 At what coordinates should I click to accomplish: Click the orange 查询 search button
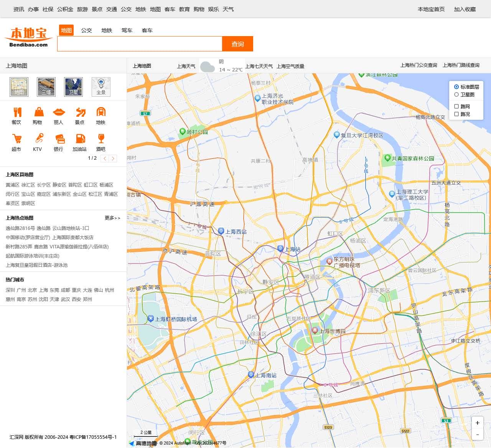237,44
